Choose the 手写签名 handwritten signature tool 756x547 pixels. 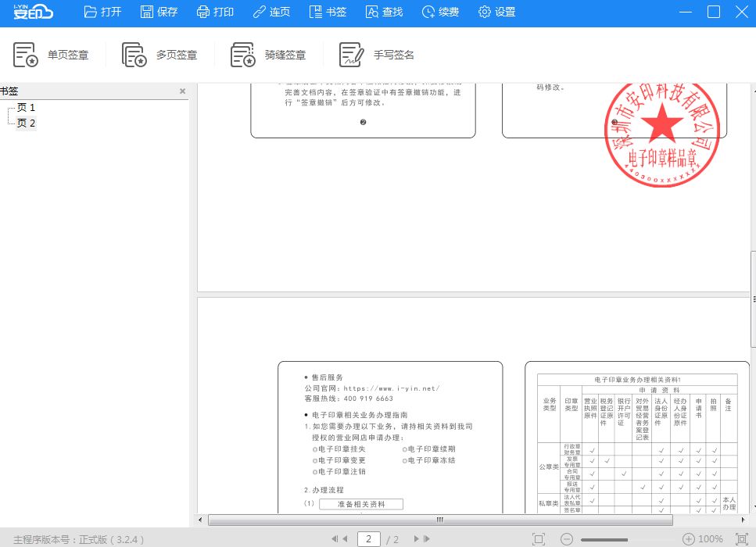pos(374,54)
